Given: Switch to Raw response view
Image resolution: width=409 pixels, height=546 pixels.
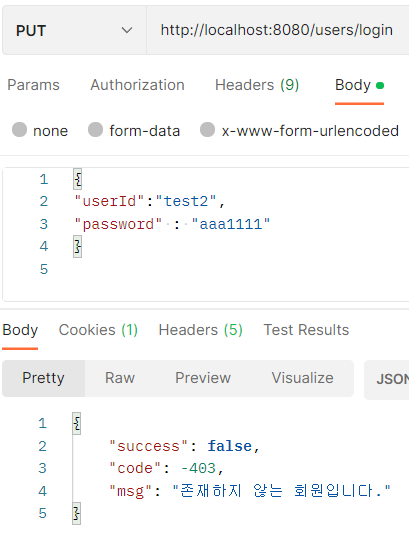Looking at the screenshot, I should [x=120, y=378].
